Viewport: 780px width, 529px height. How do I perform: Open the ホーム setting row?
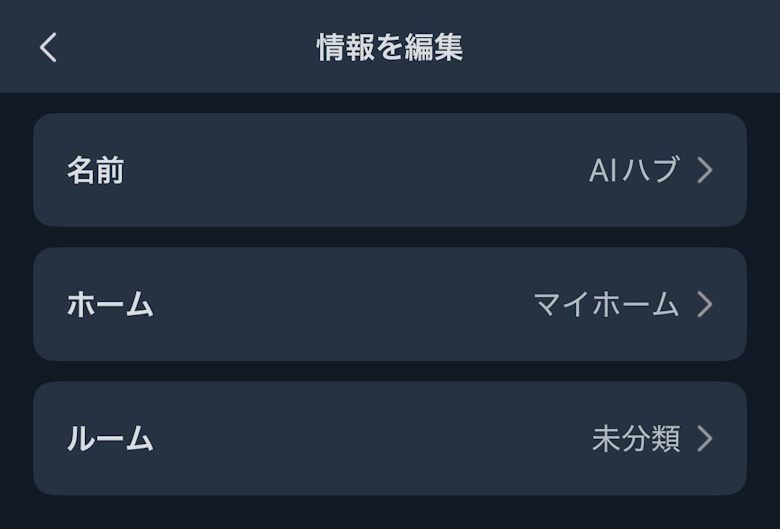click(390, 304)
